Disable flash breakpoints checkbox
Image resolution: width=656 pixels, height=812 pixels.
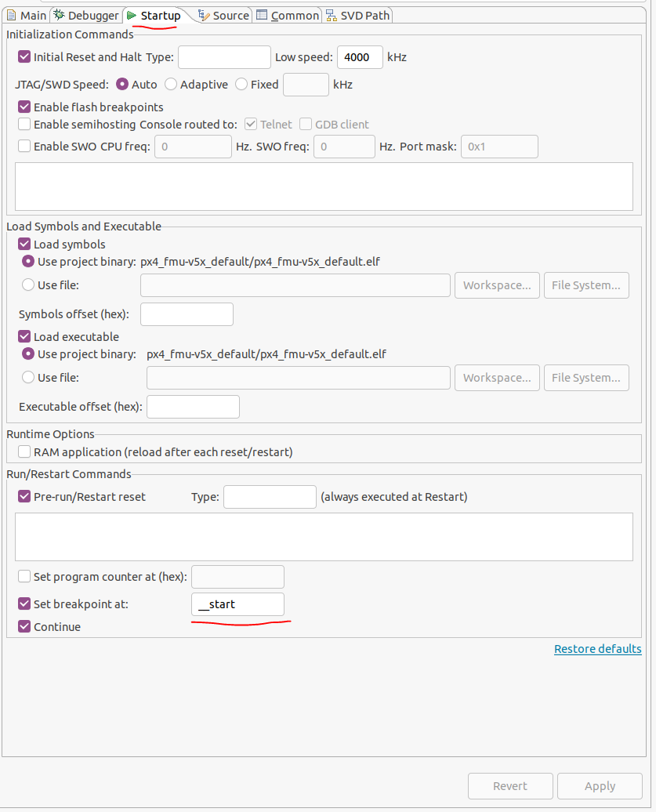point(24,107)
